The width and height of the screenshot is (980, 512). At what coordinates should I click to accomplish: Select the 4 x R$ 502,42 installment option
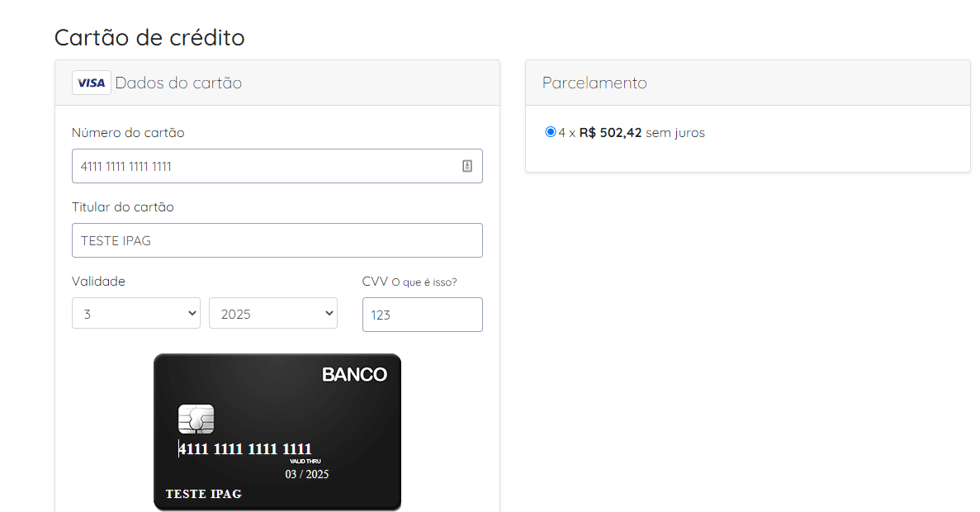(550, 132)
